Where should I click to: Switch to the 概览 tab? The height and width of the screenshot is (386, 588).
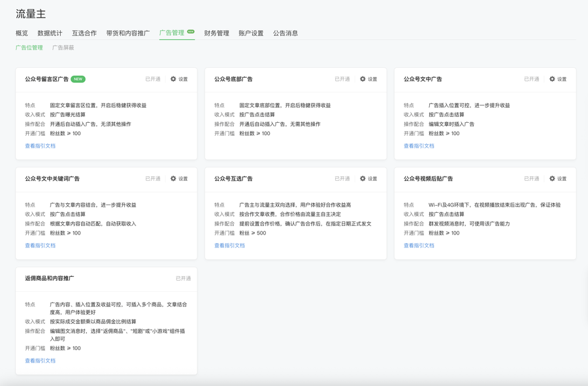pyautogui.click(x=22, y=33)
